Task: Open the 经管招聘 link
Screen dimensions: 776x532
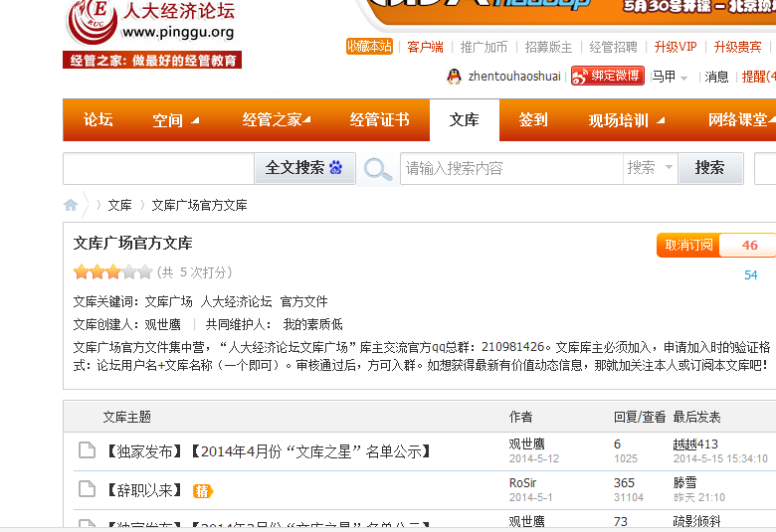Action: tap(613, 47)
